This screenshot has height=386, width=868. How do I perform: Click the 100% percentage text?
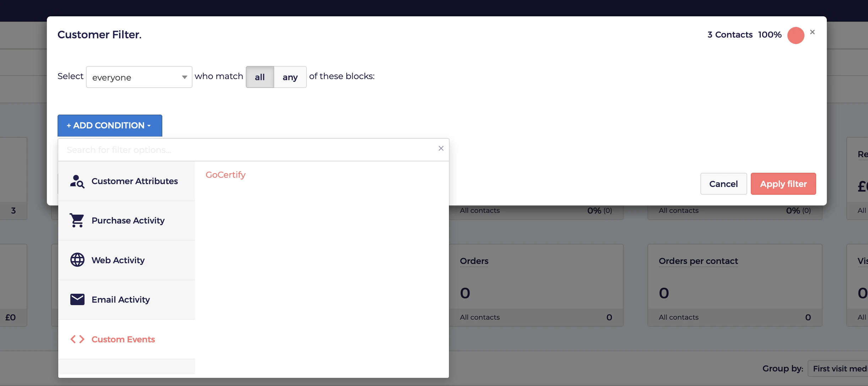coord(770,35)
